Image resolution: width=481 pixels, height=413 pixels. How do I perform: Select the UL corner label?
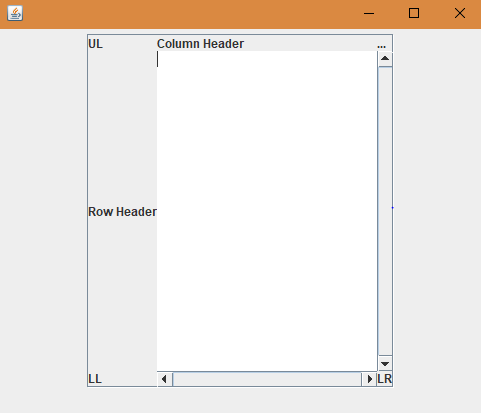[96, 44]
